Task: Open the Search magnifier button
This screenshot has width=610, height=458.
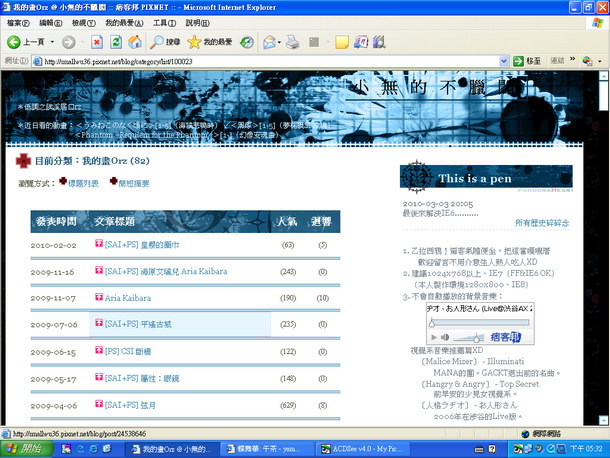Action: (165, 42)
